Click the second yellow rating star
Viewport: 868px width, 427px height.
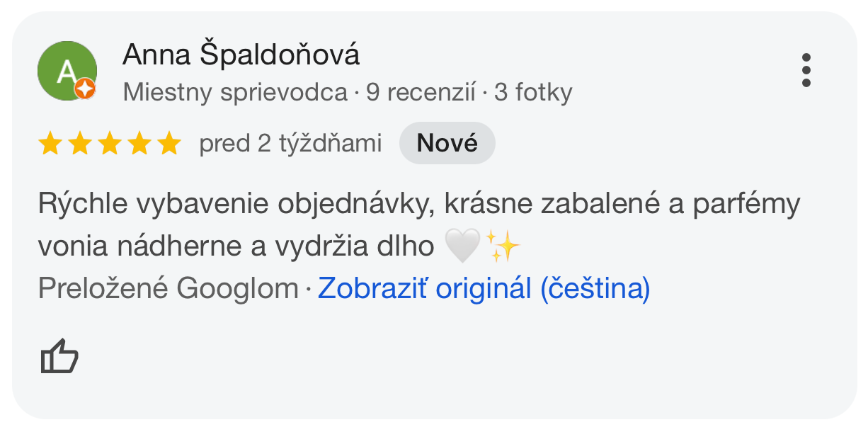pyautogui.click(x=80, y=144)
